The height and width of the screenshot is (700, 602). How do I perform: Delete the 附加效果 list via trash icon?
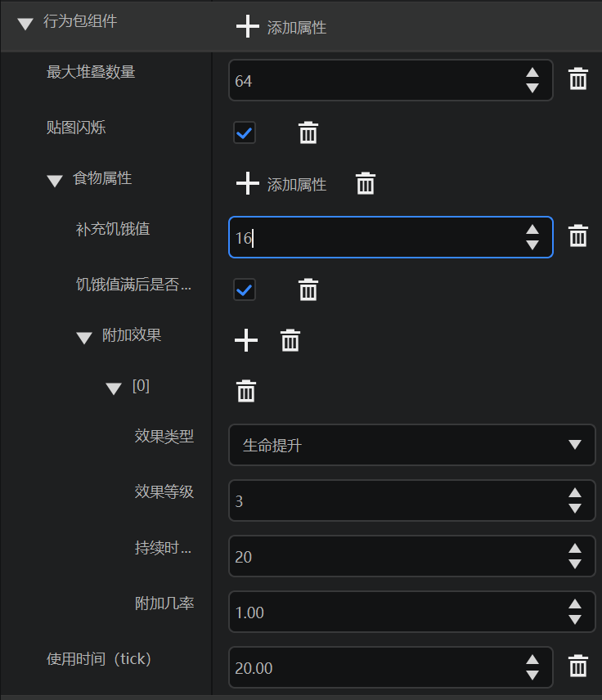point(290,341)
